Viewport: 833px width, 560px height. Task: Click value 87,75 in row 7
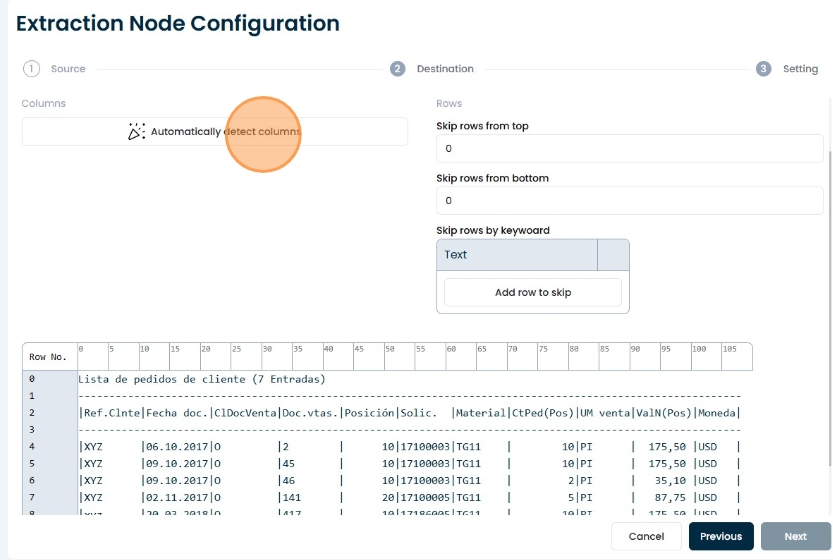point(670,498)
